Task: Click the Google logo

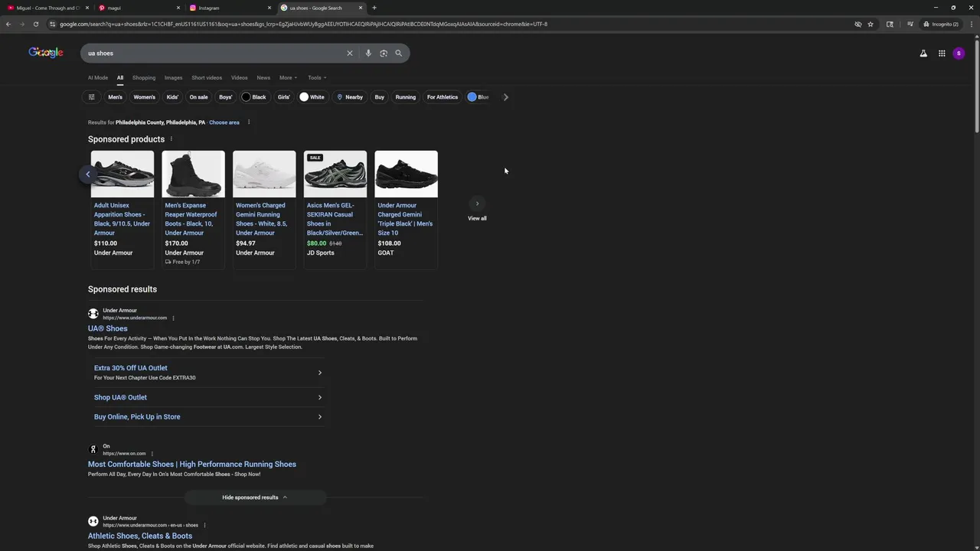Action: pos(46,53)
